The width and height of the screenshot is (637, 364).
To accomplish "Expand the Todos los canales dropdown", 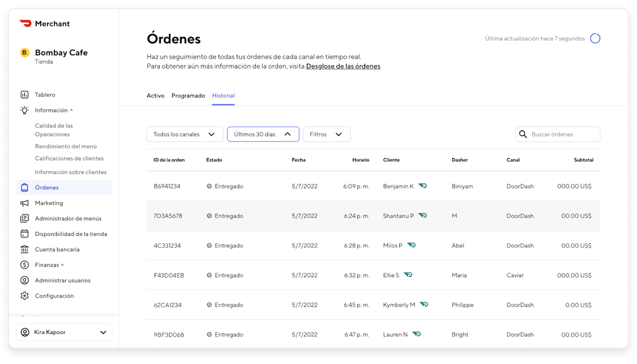I will pyautogui.click(x=185, y=134).
